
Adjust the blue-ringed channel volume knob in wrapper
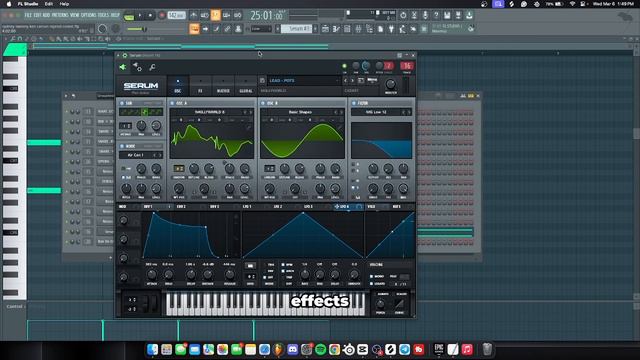click(x=366, y=65)
